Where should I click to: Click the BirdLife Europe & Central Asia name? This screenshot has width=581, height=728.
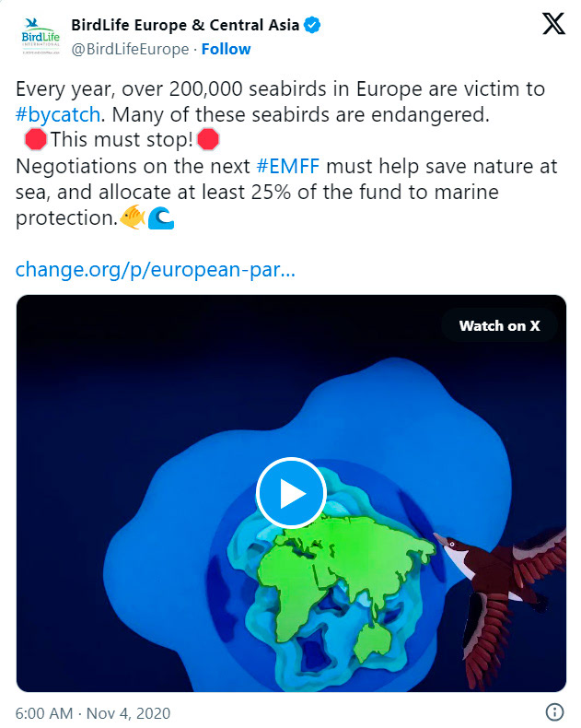click(x=185, y=25)
